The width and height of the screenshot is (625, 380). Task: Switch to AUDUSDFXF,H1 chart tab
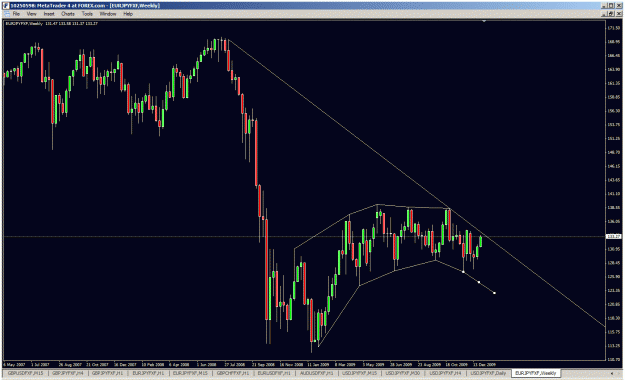pyautogui.click(x=316, y=373)
